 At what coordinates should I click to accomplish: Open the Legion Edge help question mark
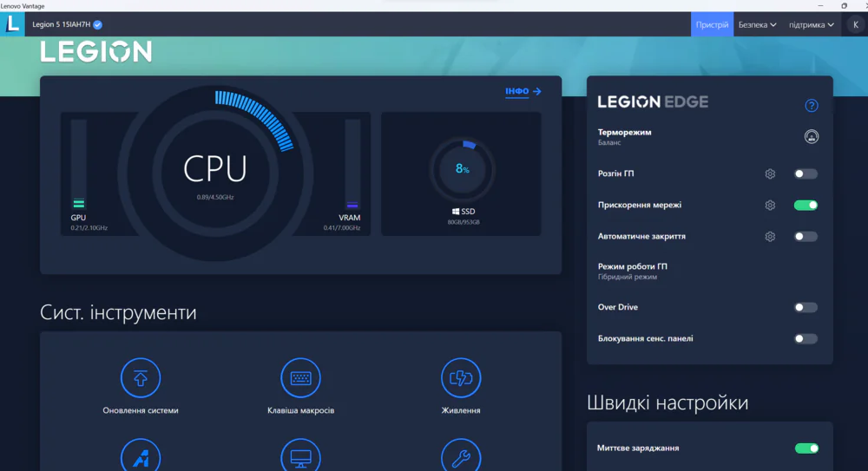tap(811, 105)
